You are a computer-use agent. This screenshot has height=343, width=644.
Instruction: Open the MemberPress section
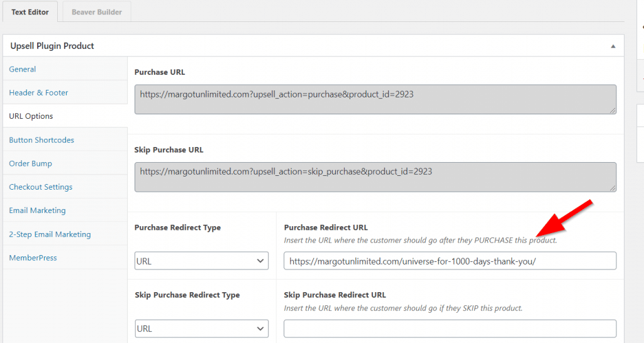point(33,258)
